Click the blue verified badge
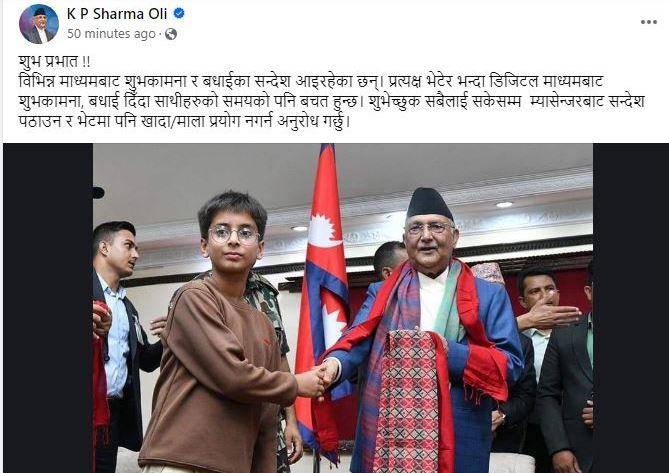 click(x=179, y=13)
